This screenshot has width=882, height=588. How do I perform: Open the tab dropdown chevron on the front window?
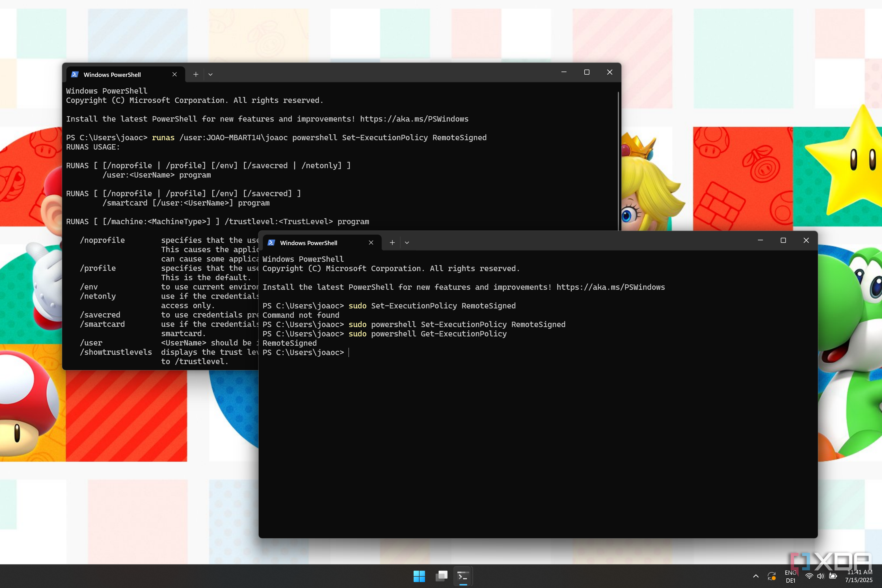coord(407,243)
